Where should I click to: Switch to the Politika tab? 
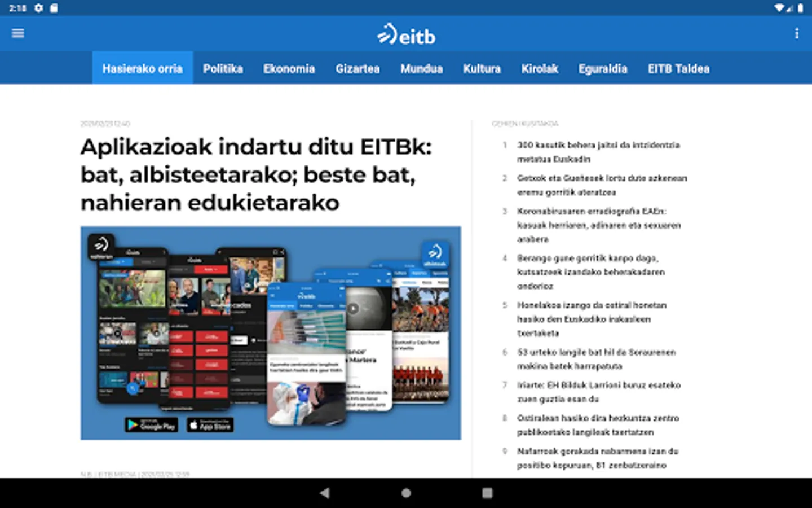pos(223,69)
